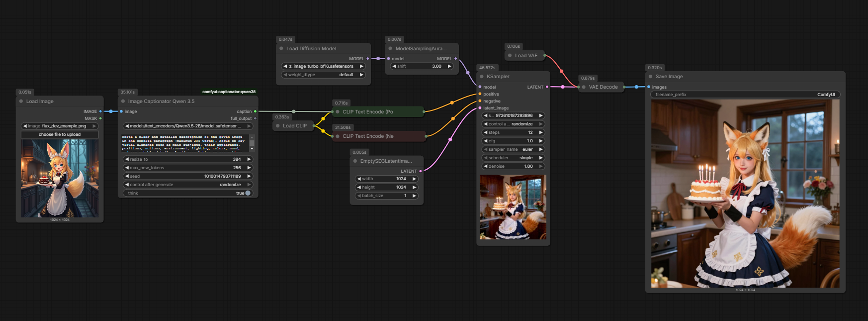Open KSampler control after generate randomize dropdown
Image resolution: width=868 pixels, height=321 pixels.
(x=514, y=124)
